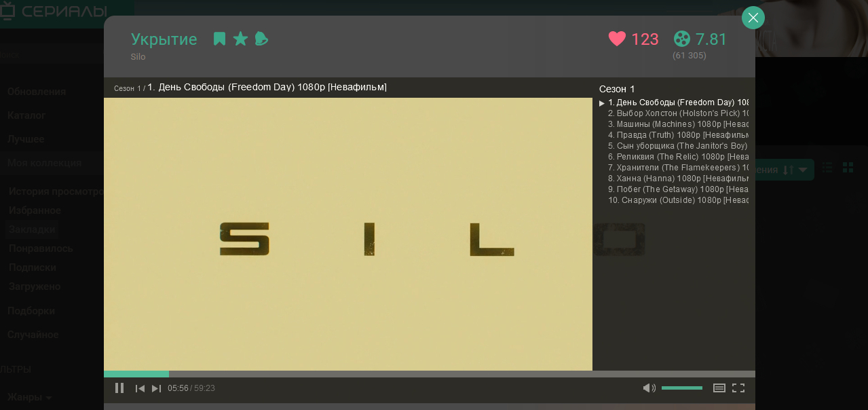Open Моя коллекция in the background sidebar
Viewport: 868px width, 410px height.
click(44, 163)
